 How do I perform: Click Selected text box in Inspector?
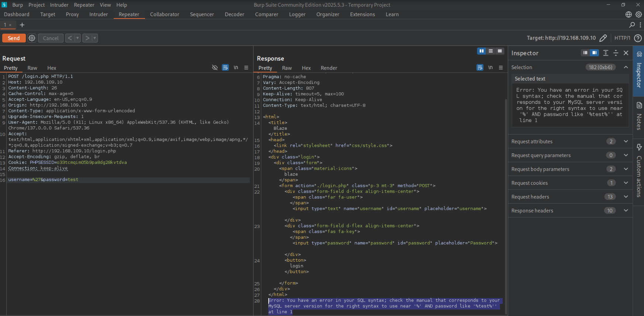pyautogui.click(x=570, y=105)
